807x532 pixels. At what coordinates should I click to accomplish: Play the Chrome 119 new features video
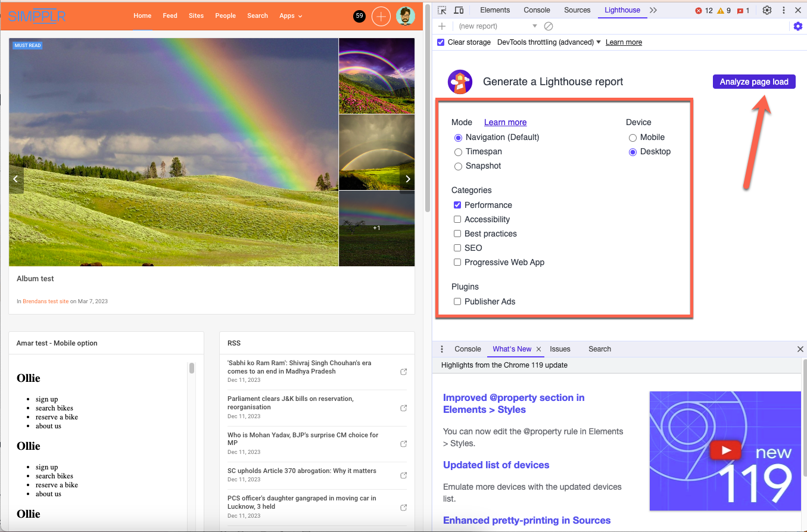click(725, 450)
